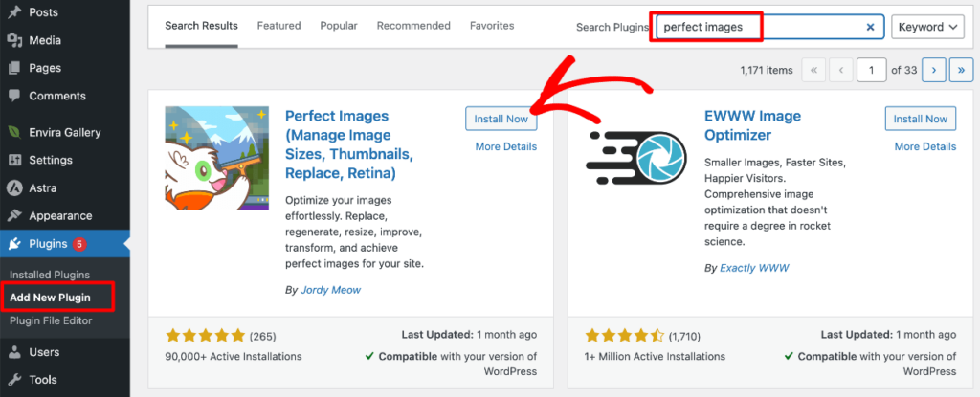The height and width of the screenshot is (397, 980).
Task: Click the Perfect Images plugin thumbnail
Action: pyautogui.click(x=217, y=158)
